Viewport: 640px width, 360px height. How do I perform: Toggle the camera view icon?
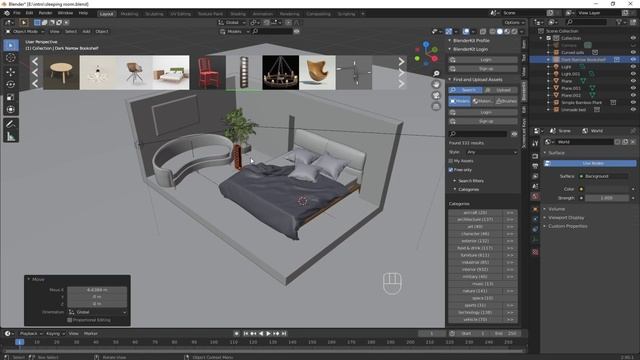pos(436,95)
